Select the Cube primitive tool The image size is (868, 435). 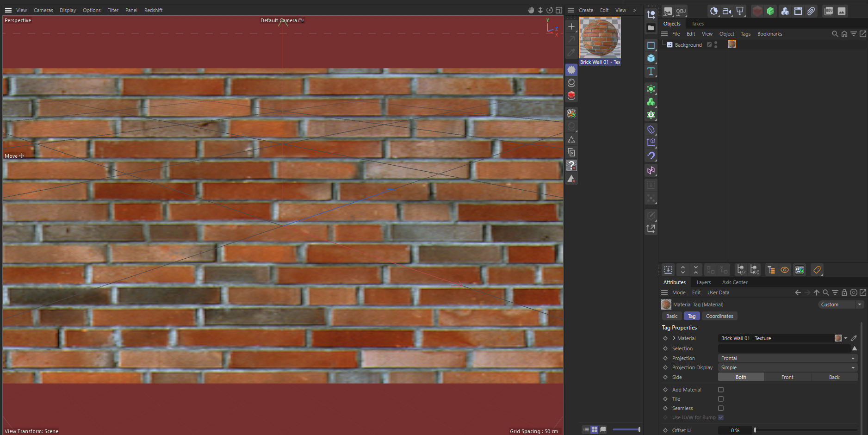point(651,58)
